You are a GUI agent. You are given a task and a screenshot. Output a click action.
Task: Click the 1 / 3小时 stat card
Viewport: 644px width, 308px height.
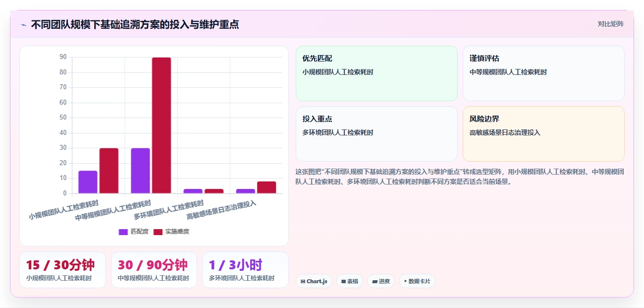(x=245, y=270)
